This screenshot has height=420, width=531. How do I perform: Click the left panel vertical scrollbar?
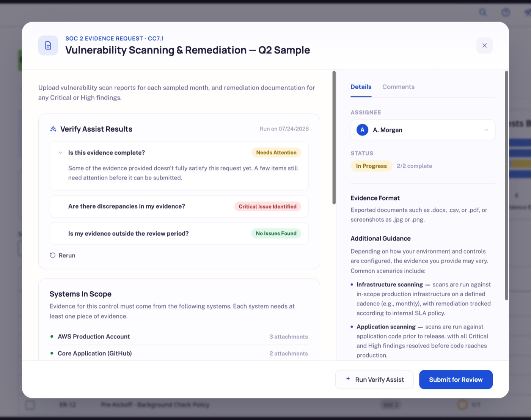[334, 137]
